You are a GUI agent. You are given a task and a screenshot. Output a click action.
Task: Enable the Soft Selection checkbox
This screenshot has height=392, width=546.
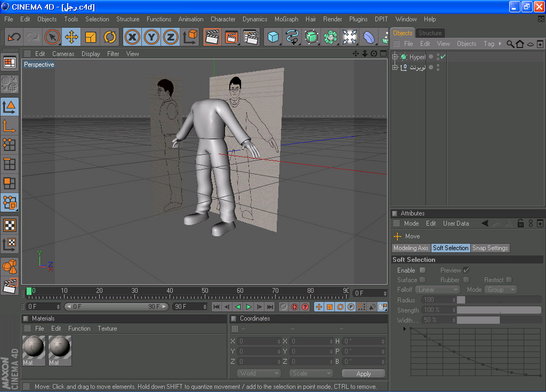(422, 270)
